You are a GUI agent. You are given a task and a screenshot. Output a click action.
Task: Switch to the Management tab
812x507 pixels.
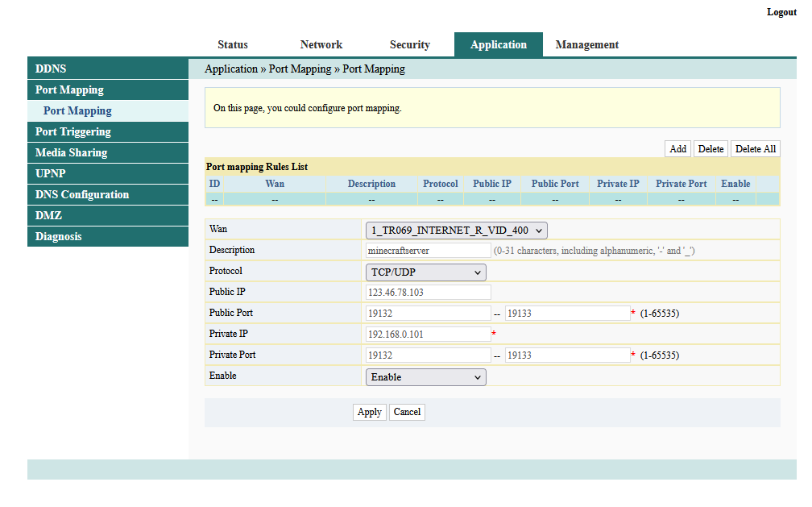587,44
